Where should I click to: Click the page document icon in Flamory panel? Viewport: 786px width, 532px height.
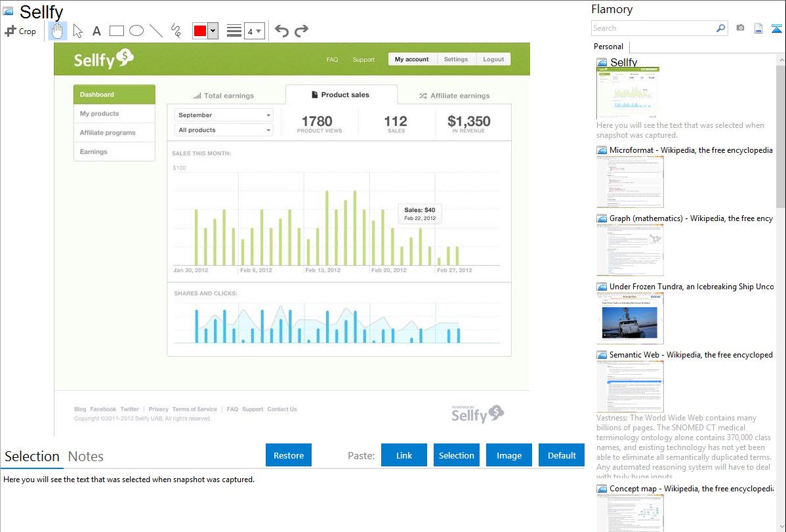[x=758, y=28]
